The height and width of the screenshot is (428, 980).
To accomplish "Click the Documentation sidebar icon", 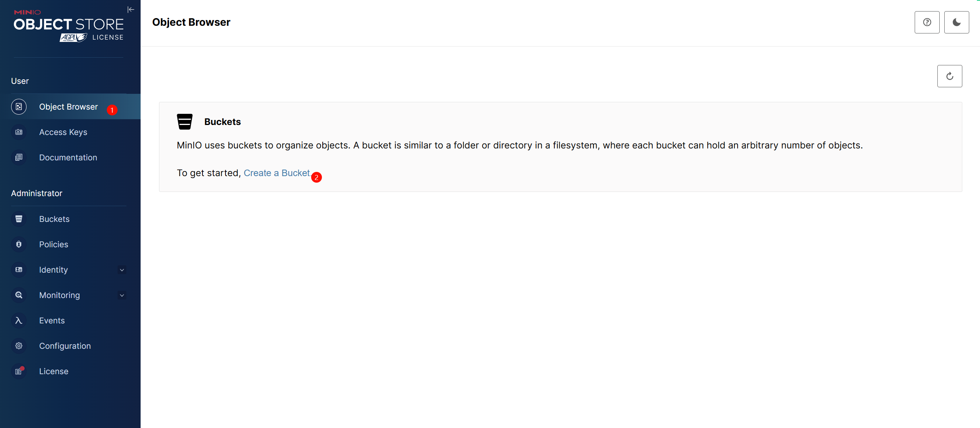I will (19, 158).
